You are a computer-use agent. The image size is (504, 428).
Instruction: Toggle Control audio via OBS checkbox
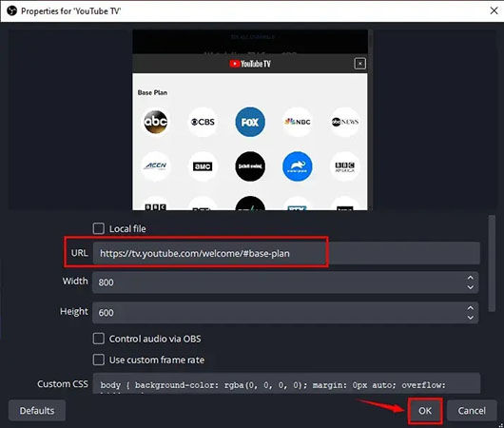[98, 339]
